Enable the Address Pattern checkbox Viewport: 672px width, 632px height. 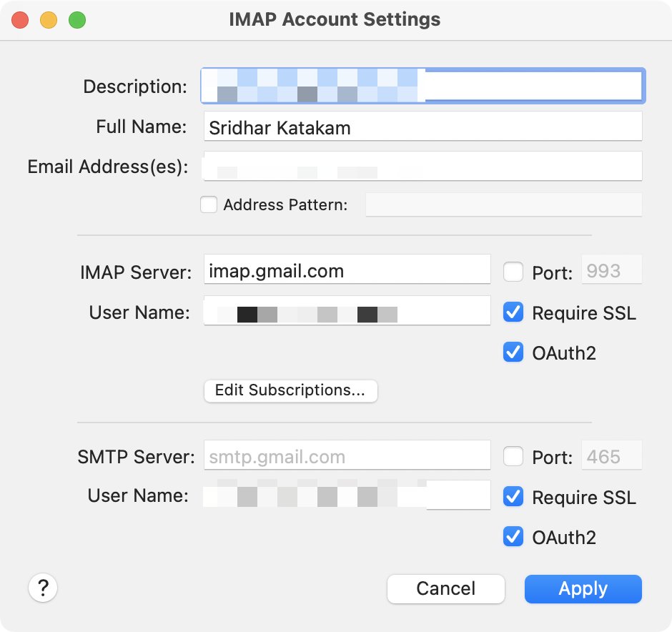tap(209, 204)
